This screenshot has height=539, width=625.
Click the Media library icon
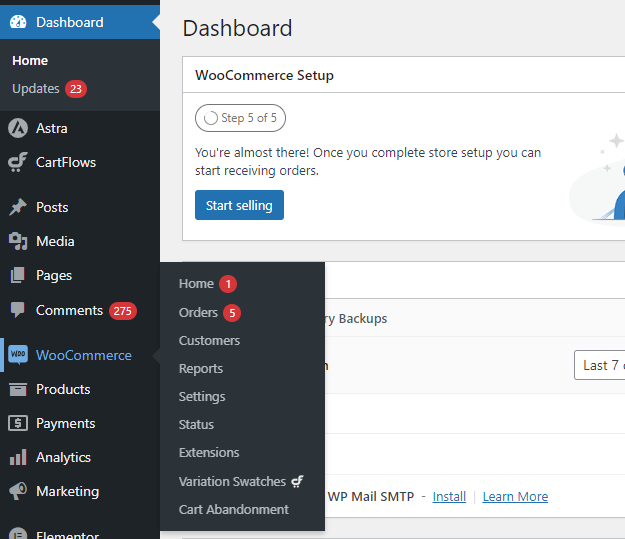pos(18,241)
